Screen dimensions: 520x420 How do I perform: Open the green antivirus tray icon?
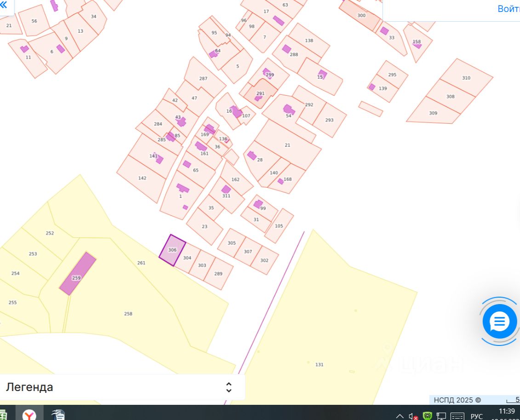point(428,416)
